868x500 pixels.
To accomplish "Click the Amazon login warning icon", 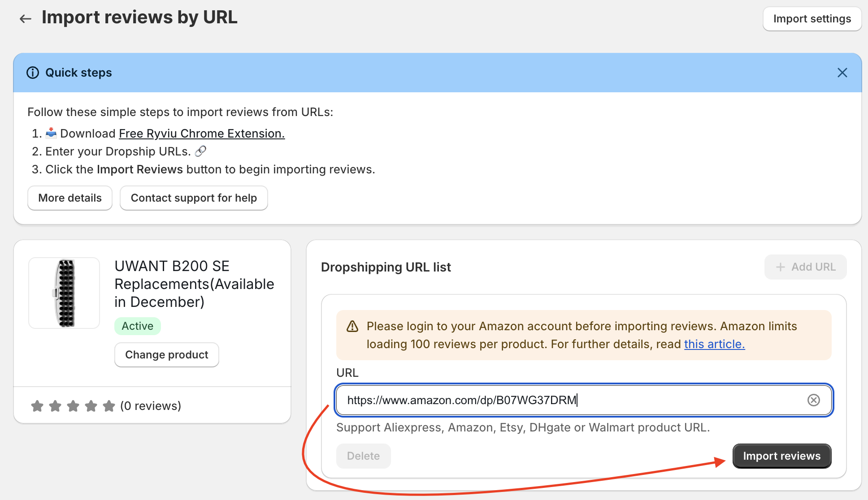I will (352, 326).
